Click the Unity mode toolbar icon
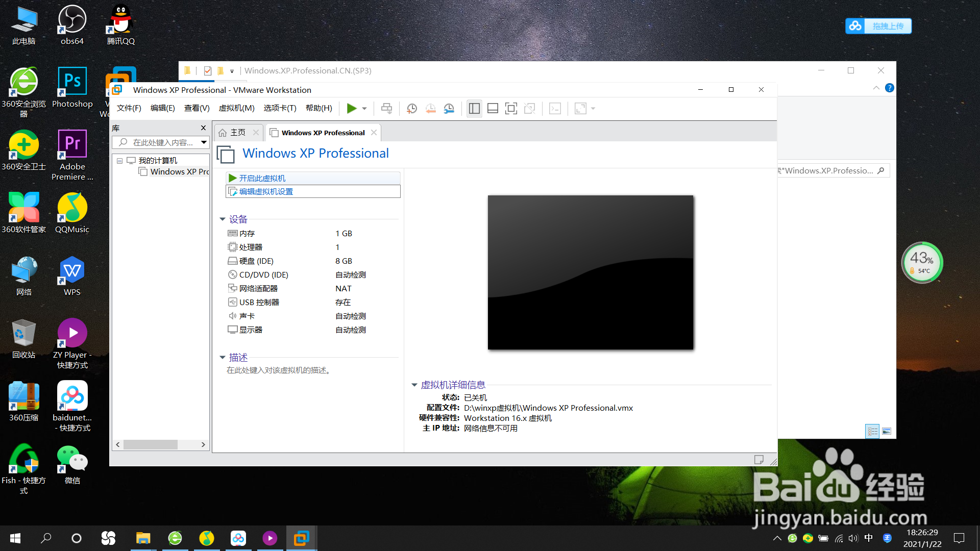Screen dimensions: 980x551 click(530, 108)
